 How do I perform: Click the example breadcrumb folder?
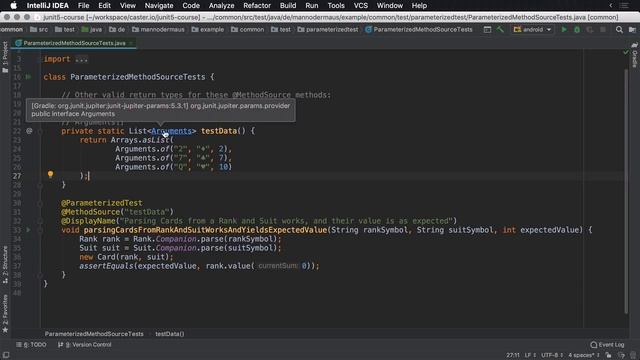point(207,29)
